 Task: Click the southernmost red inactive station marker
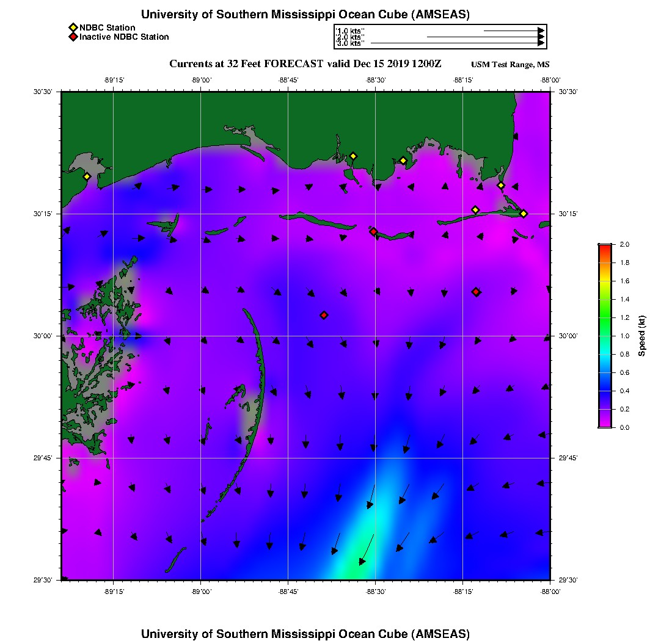coord(324,315)
